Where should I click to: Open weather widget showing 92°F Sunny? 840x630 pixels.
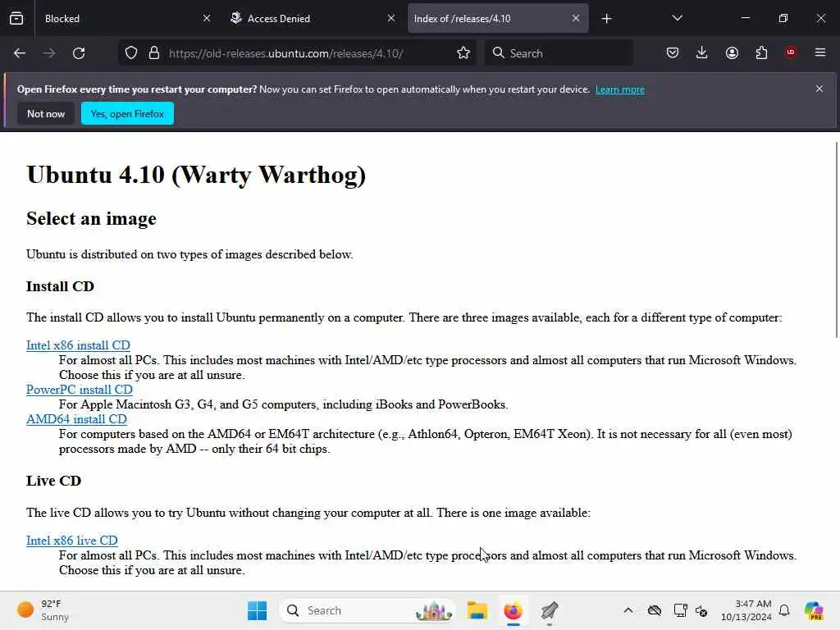pos(43,610)
